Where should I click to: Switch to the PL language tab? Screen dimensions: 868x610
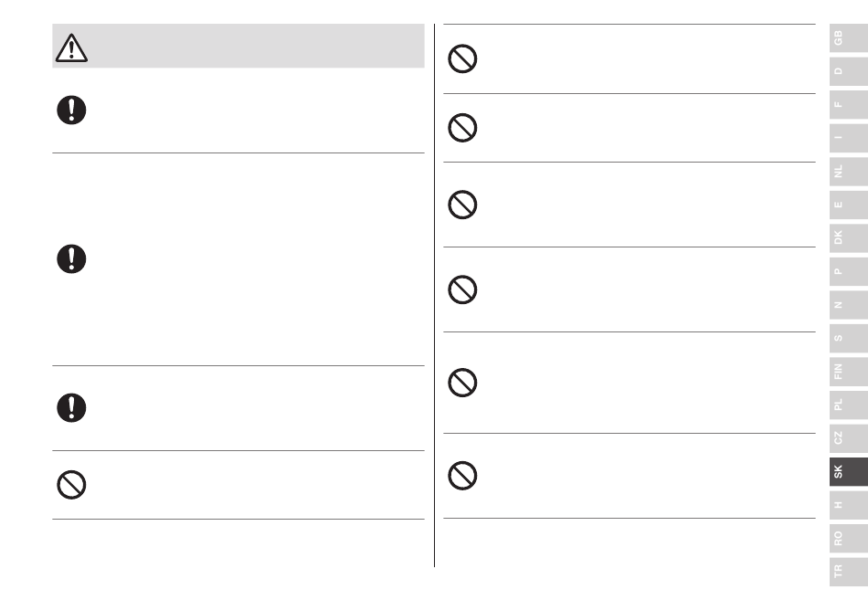(x=849, y=405)
